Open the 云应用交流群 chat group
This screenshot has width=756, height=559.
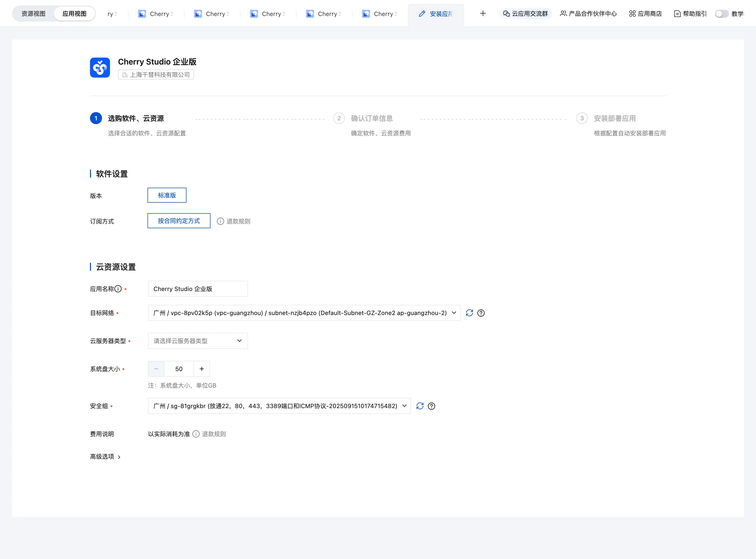[x=525, y=14]
